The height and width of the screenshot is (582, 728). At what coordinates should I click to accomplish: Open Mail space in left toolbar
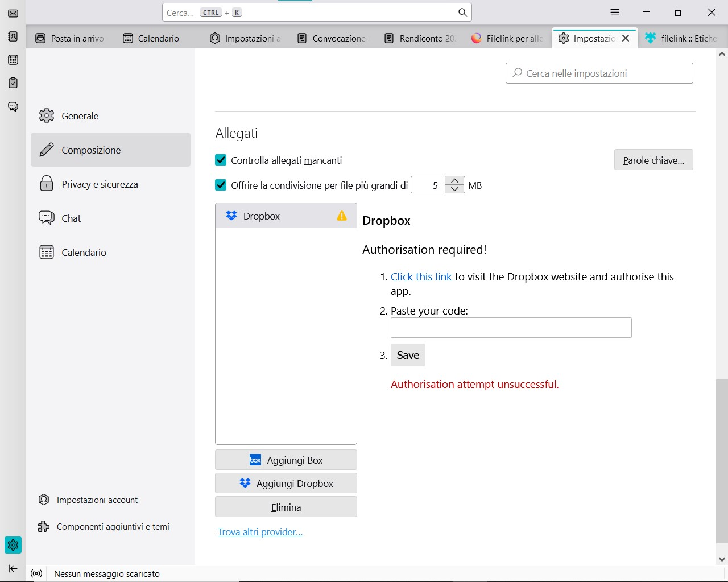(13, 13)
